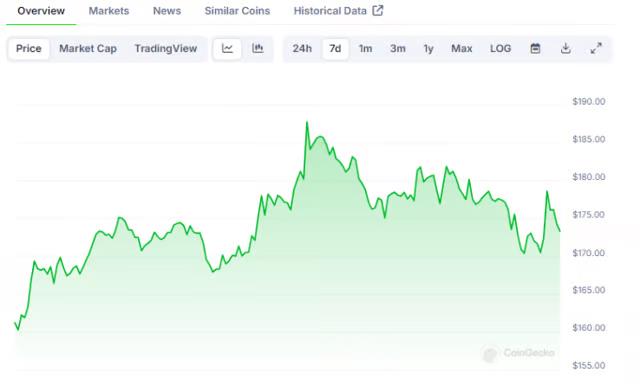The image size is (640, 386).
Task: Set chart range to 1y
Action: [x=428, y=49]
